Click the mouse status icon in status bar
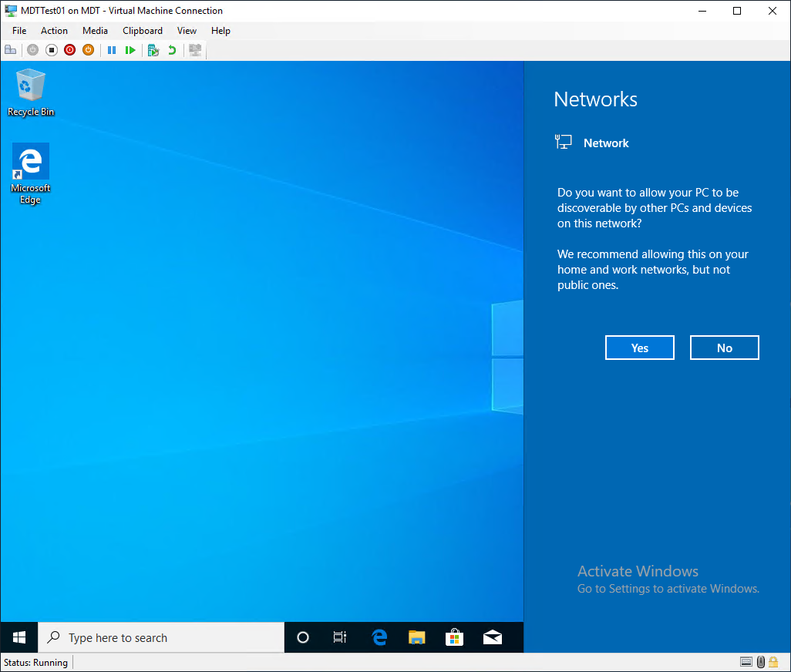Screen dimensions: 791x672 [x=761, y=662]
